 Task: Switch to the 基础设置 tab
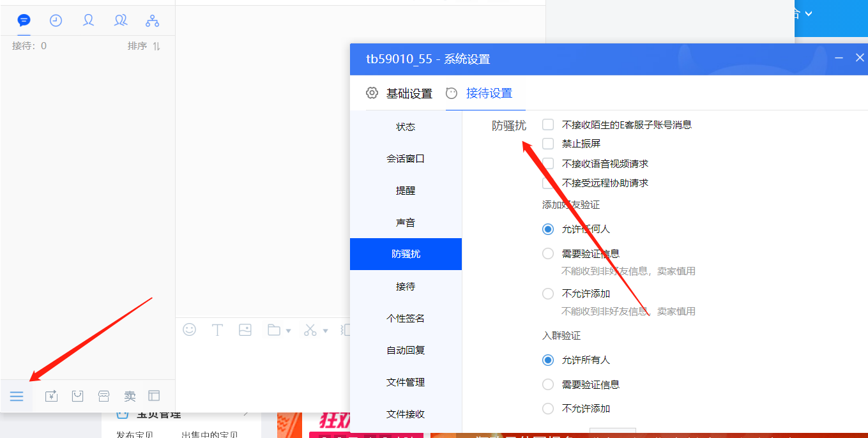click(409, 94)
